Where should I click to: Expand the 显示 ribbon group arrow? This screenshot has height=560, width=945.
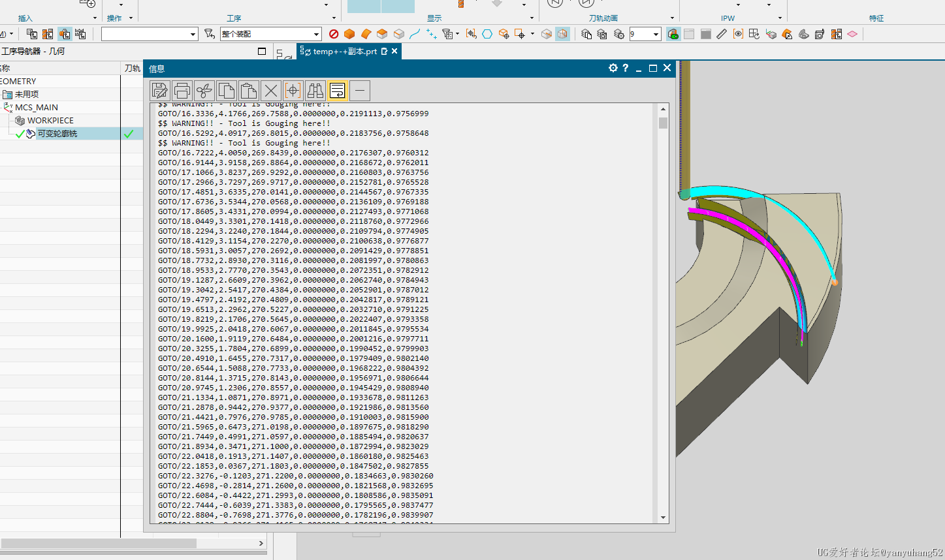[x=532, y=18]
